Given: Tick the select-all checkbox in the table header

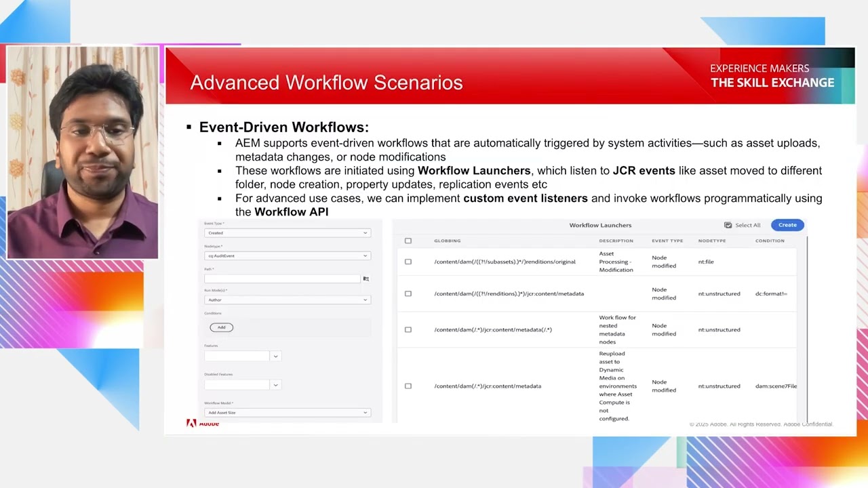Looking at the screenshot, I should click(408, 241).
